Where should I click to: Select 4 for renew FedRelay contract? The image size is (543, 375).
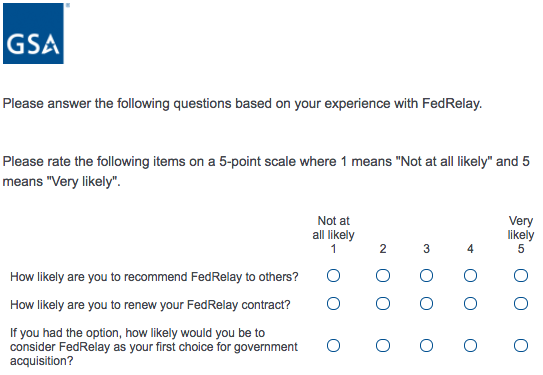(470, 304)
